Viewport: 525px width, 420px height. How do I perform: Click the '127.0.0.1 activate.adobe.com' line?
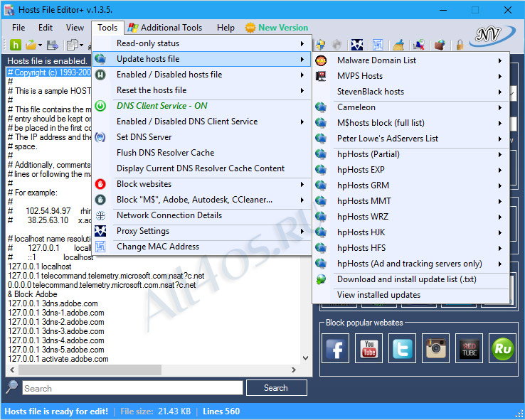click(x=58, y=359)
